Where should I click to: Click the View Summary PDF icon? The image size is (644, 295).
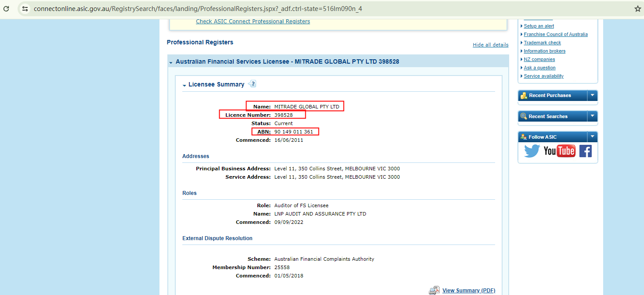(434, 290)
